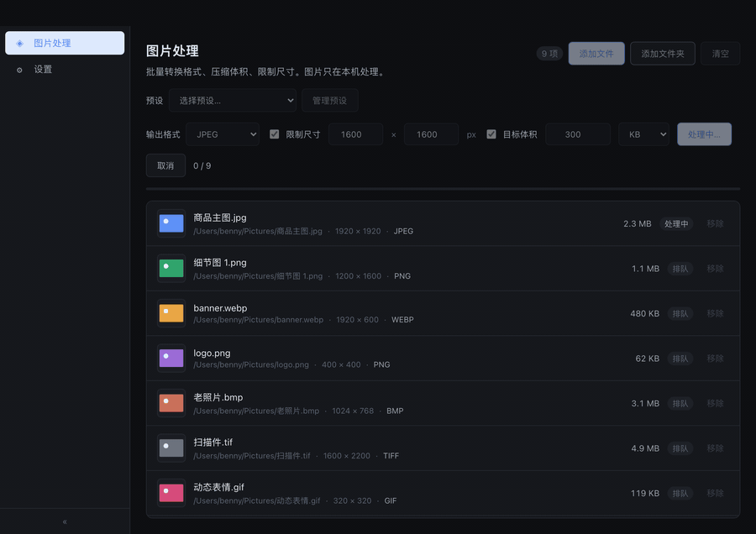
Task: Select the file name 商品主图.jpg
Action: coord(220,217)
